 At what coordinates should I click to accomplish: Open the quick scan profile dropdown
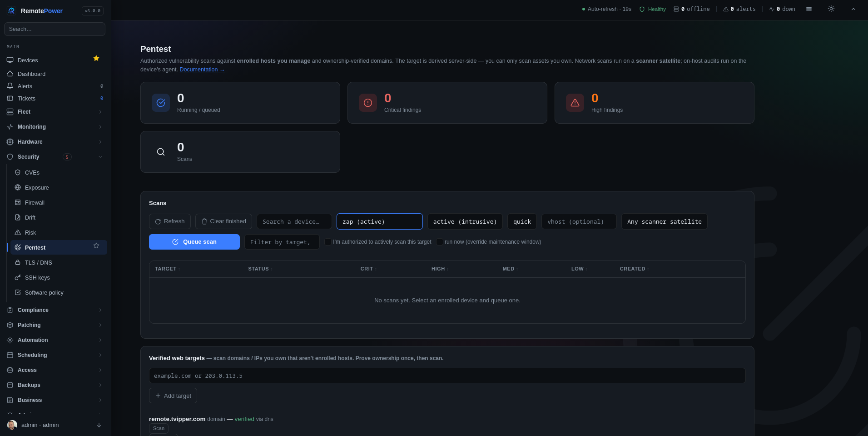tap(522, 221)
